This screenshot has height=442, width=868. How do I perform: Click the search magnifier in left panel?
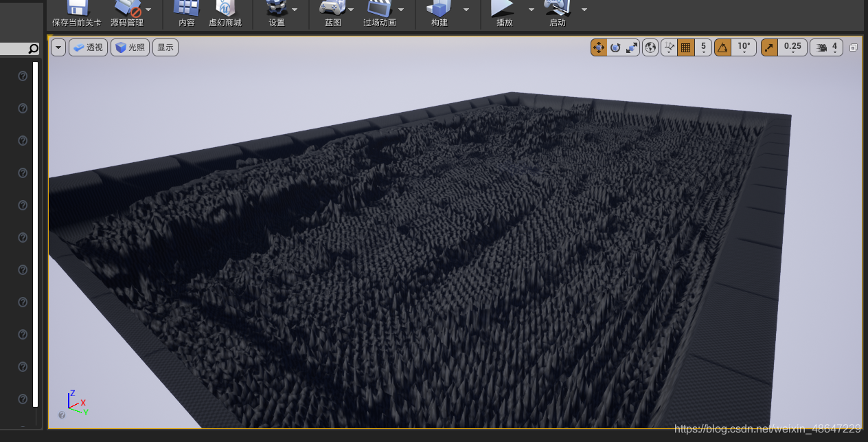click(x=33, y=49)
